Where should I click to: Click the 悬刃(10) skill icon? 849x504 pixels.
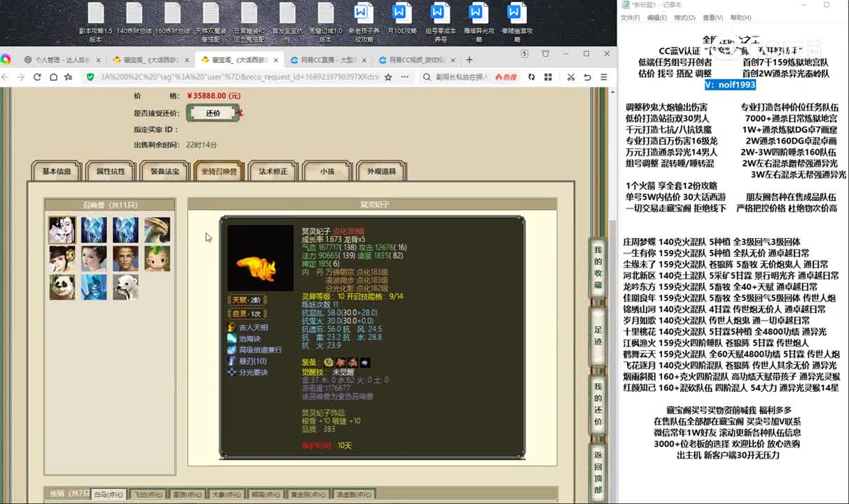pos(232,361)
